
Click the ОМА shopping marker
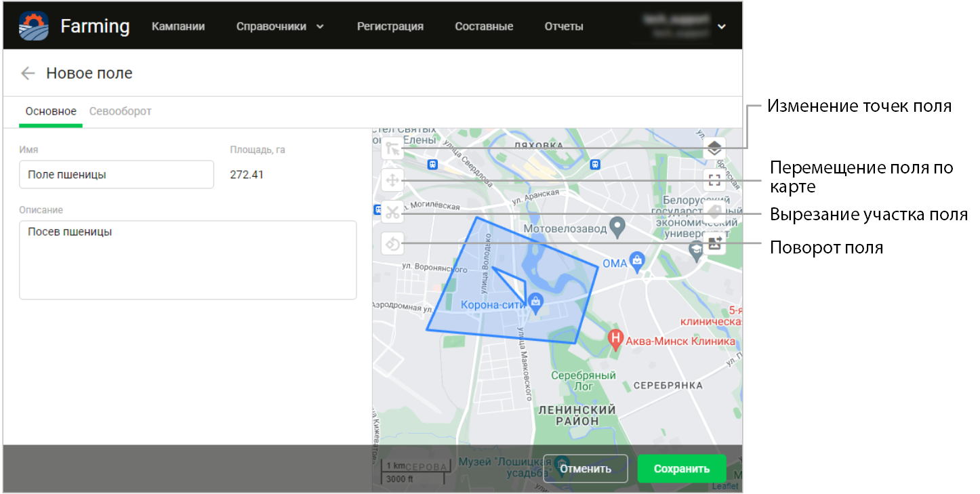pos(636,260)
